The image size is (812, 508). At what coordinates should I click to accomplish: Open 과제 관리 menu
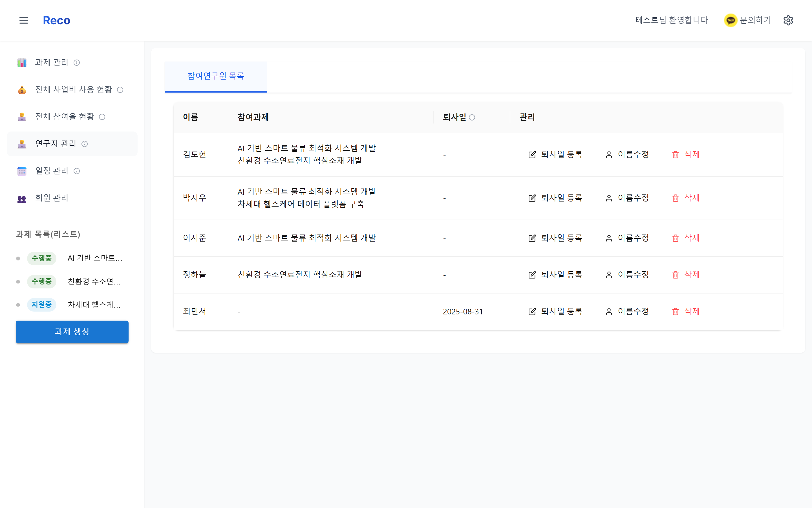coord(72,62)
